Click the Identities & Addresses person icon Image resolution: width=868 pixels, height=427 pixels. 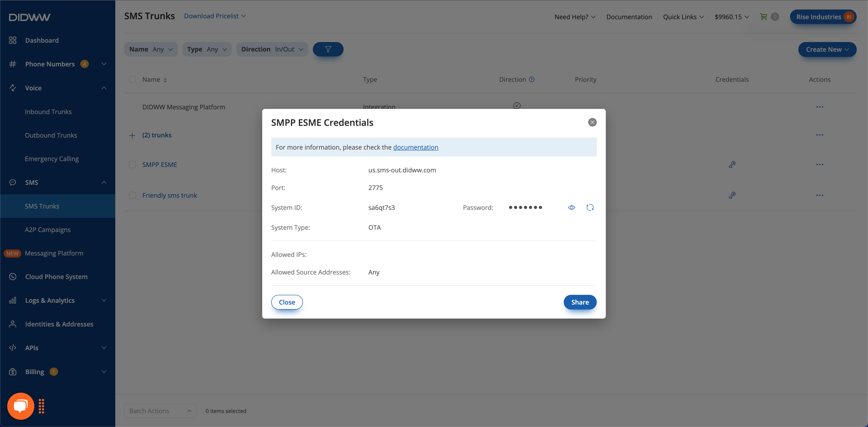(x=12, y=324)
